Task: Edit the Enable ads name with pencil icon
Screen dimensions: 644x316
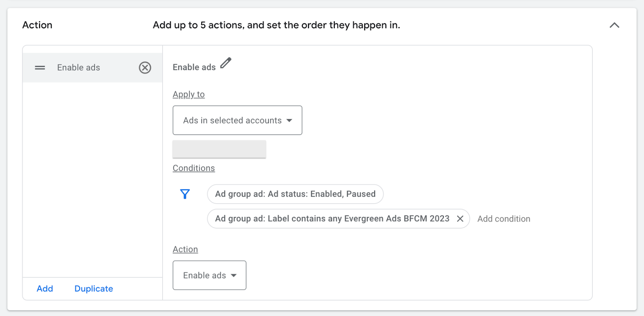Action: [x=226, y=63]
